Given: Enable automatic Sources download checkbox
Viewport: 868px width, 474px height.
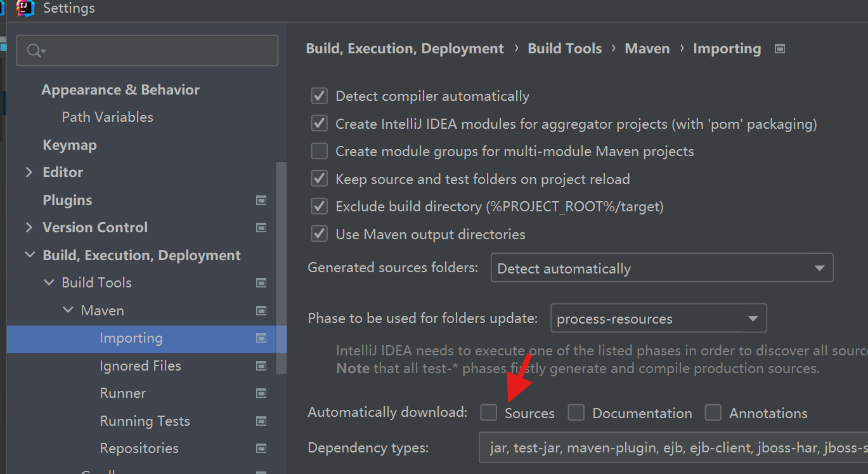Looking at the screenshot, I should tap(489, 412).
